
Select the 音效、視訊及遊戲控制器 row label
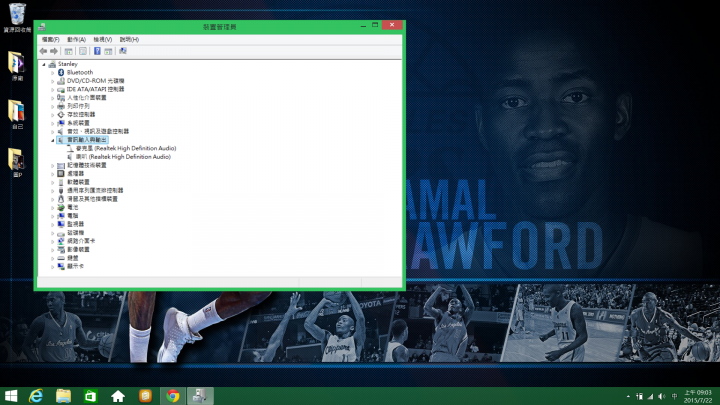point(98,131)
